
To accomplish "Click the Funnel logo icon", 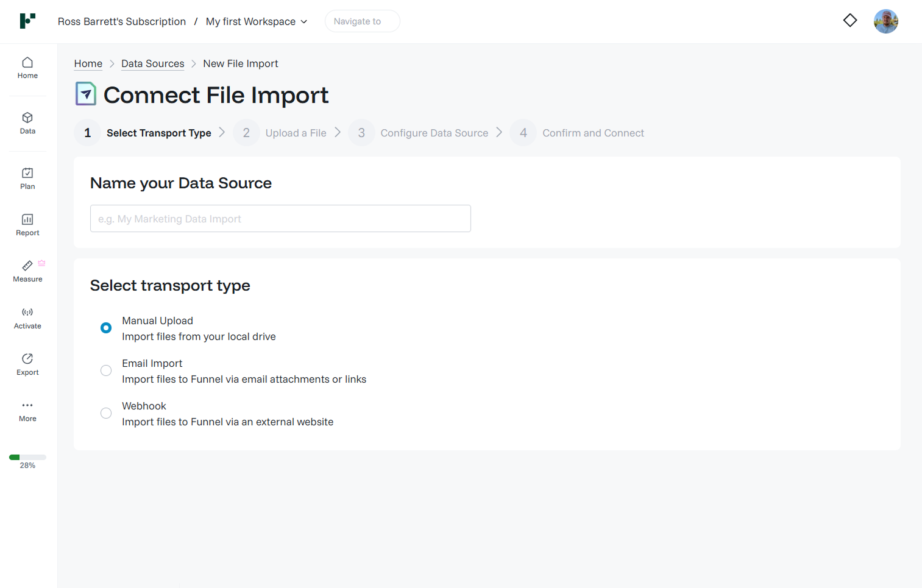I will pyautogui.click(x=27, y=21).
